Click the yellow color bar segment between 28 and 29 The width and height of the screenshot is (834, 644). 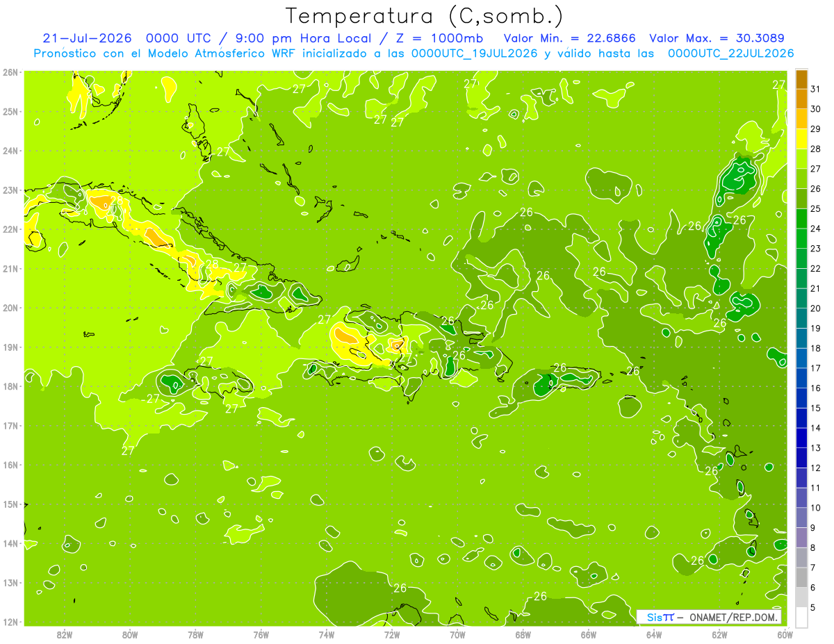pos(801,139)
